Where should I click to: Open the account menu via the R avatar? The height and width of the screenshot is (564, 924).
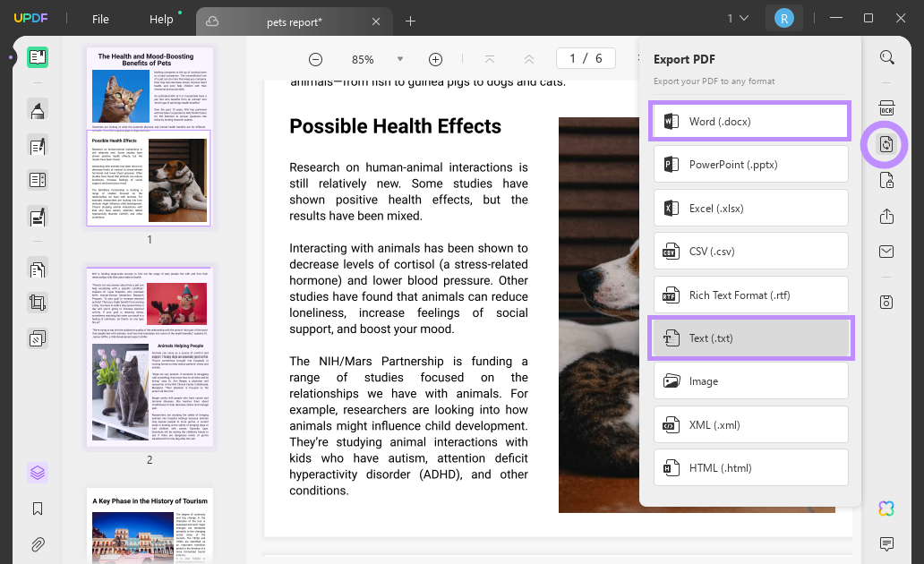784,17
